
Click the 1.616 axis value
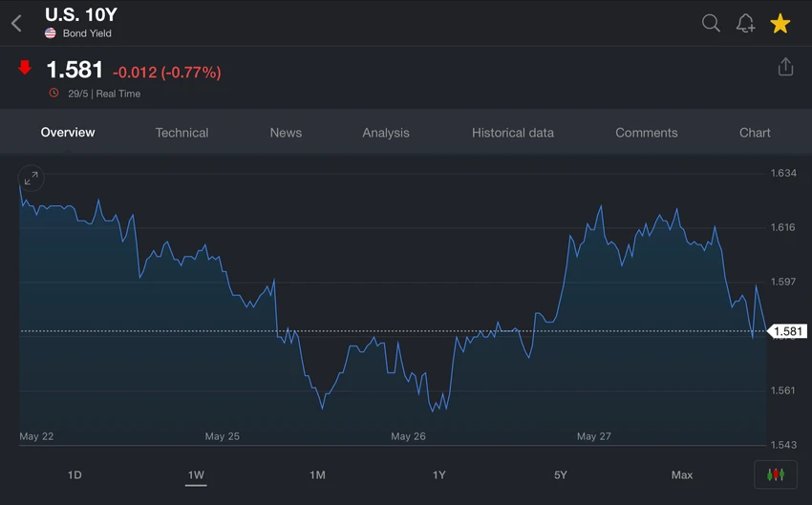(x=783, y=227)
